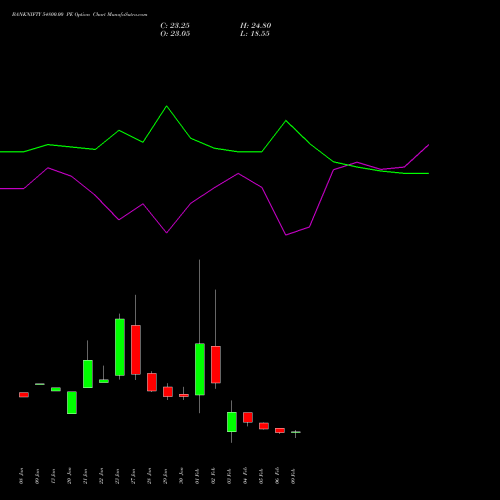Click the 20 Jan date label
500x500 pixels.
click(70, 476)
